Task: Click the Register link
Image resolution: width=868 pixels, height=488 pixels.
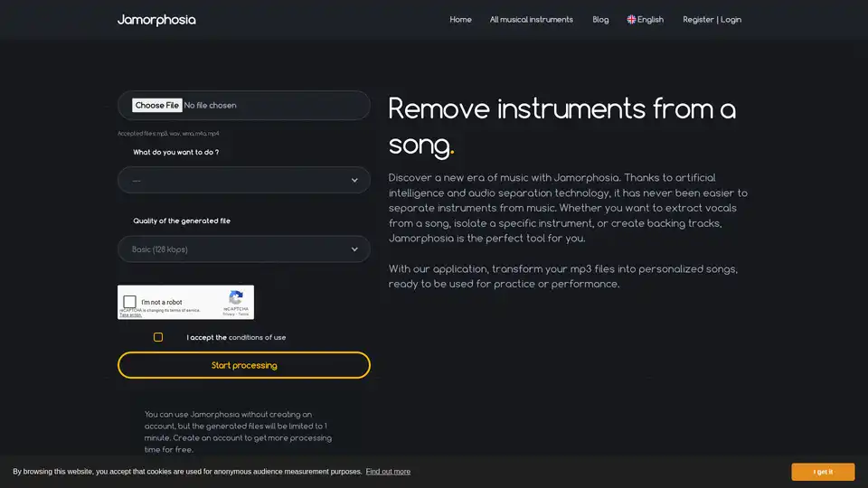Action: point(698,19)
